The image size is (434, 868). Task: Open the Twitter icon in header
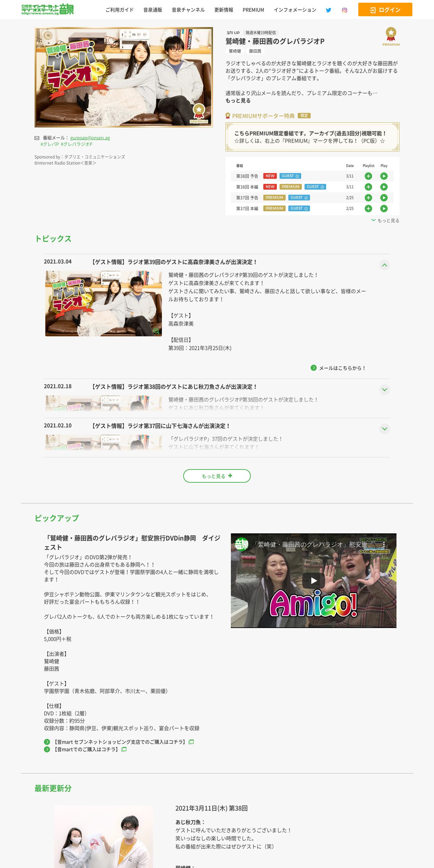328,10
